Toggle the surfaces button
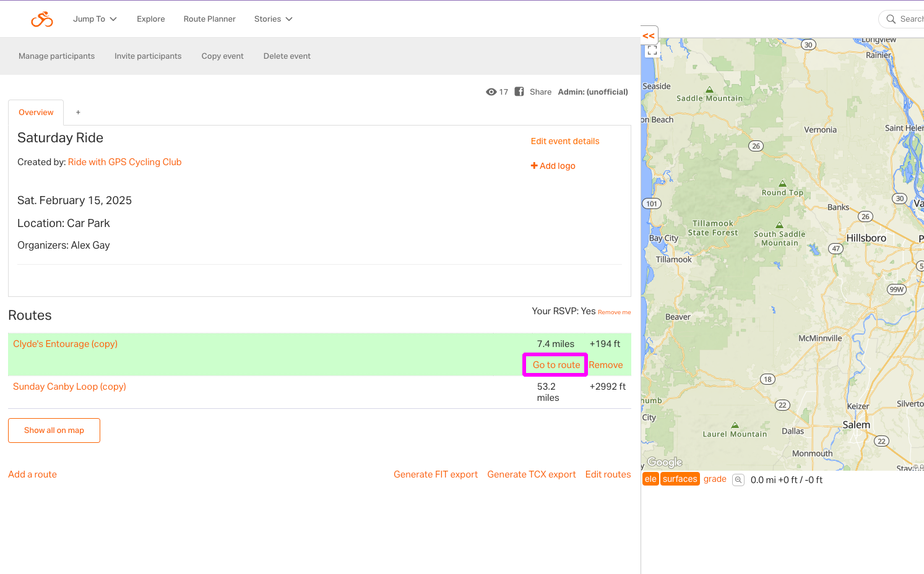Image resolution: width=924 pixels, height=574 pixels. 680,479
